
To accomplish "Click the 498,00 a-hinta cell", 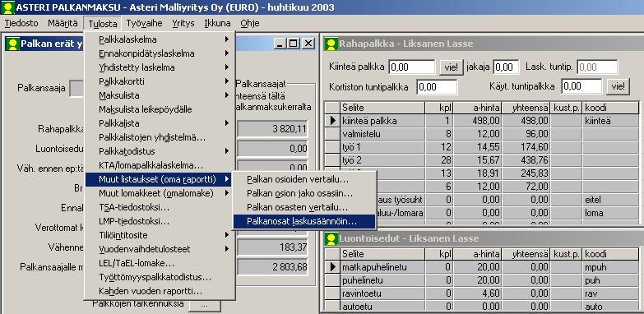I will click(x=477, y=121).
